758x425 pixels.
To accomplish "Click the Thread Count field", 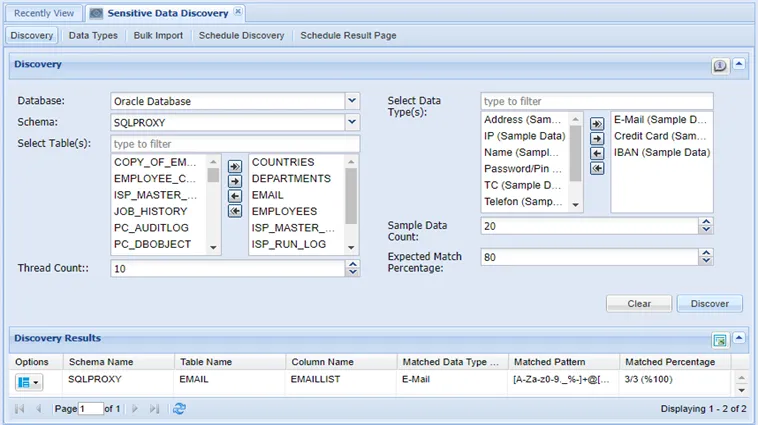I will click(x=228, y=268).
